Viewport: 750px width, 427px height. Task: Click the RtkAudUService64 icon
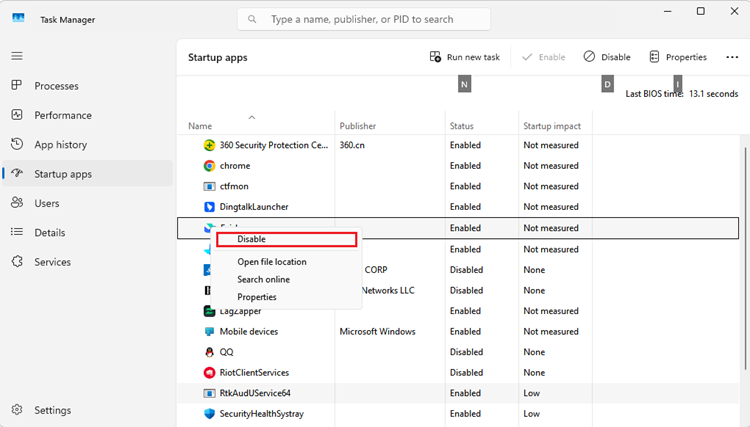coord(209,393)
